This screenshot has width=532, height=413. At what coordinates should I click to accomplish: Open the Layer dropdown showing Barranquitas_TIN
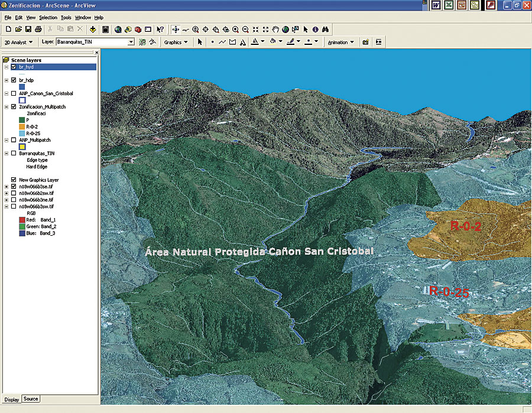click(x=131, y=42)
